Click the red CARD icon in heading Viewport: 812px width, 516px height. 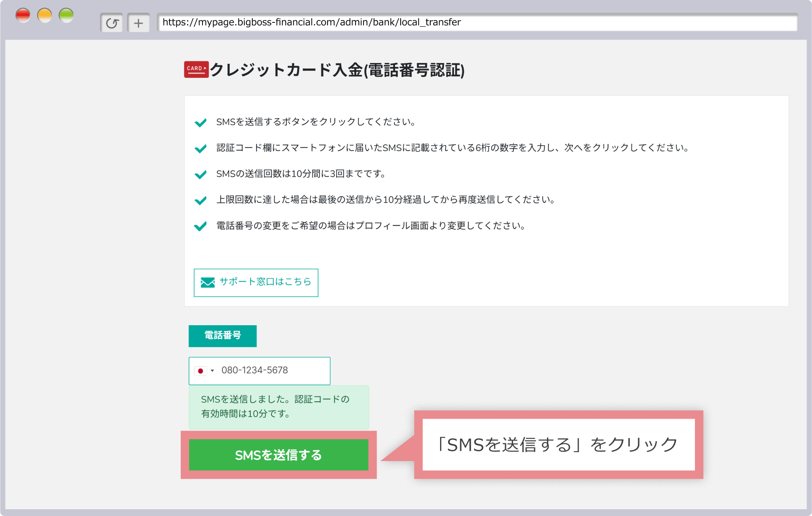[x=196, y=69]
